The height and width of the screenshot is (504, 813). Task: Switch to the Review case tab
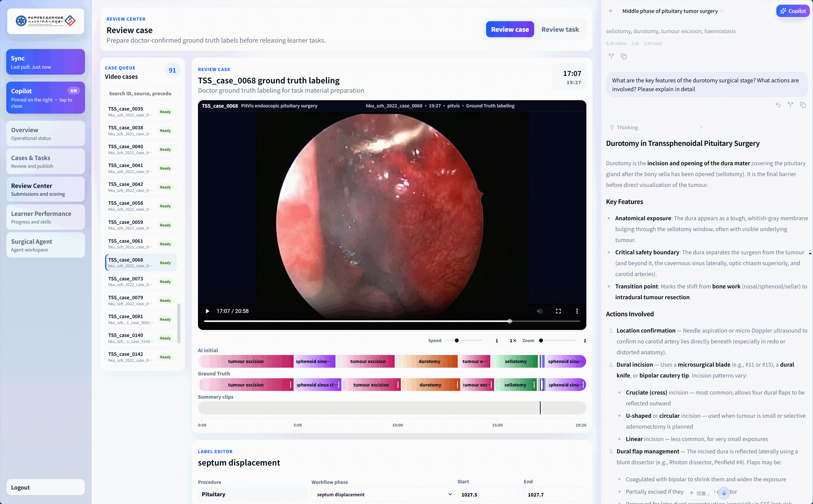(510, 29)
